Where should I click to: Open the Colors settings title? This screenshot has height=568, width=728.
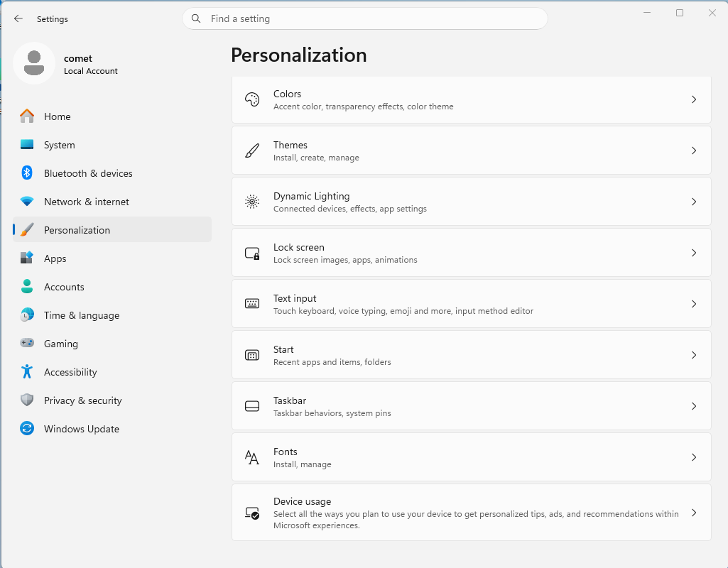click(287, 94)
